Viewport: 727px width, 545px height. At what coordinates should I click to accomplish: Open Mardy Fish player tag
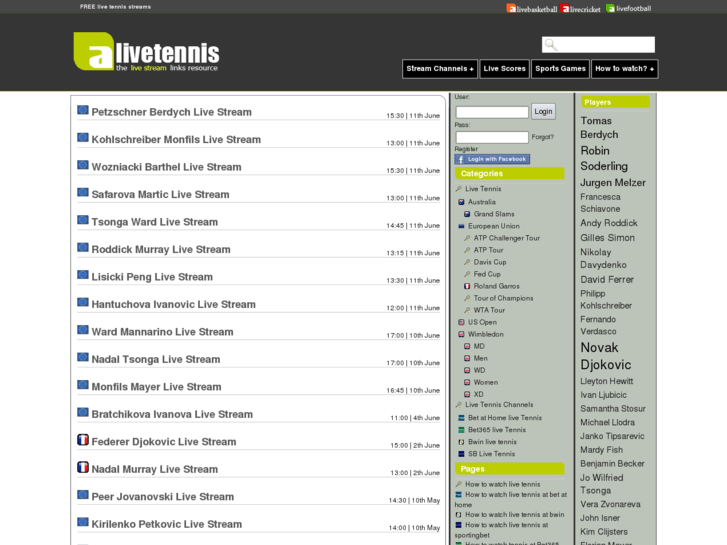tap(601, 450)
